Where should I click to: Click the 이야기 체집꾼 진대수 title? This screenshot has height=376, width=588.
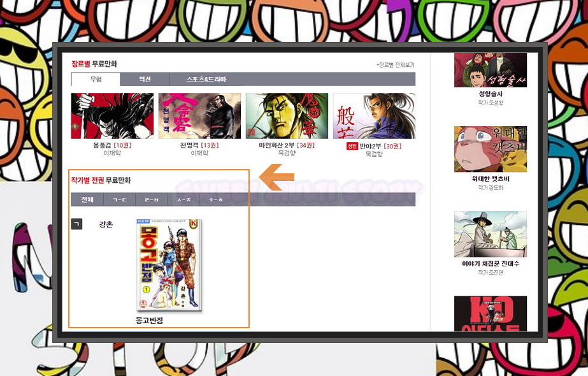491,264
